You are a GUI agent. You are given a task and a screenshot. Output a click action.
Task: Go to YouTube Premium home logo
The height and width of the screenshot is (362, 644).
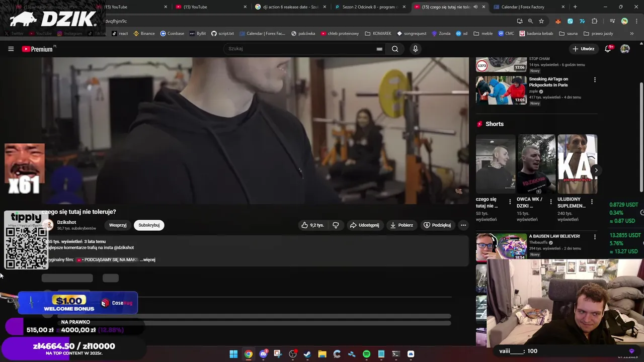point(37,49)
